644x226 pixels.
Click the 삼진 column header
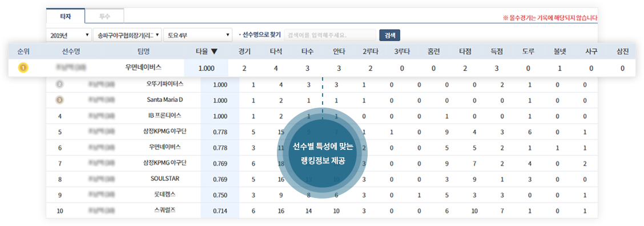(x=623, y=51)
